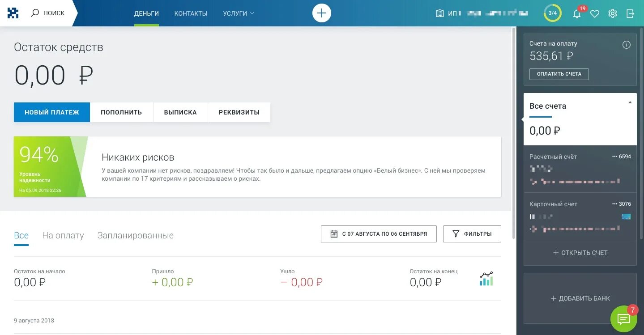
Task: Select the Все счета card
Action: coord(580,119)
